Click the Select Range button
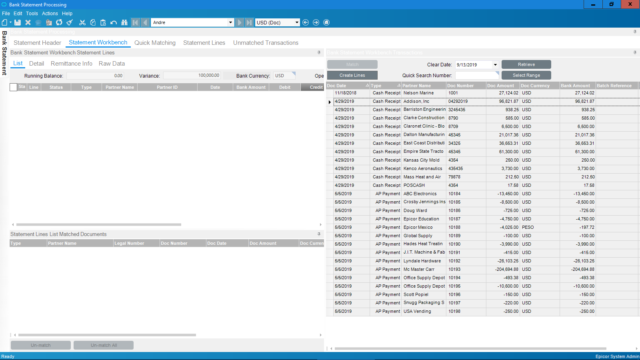This screenshot has height=360, width=640. pos(526,75)
